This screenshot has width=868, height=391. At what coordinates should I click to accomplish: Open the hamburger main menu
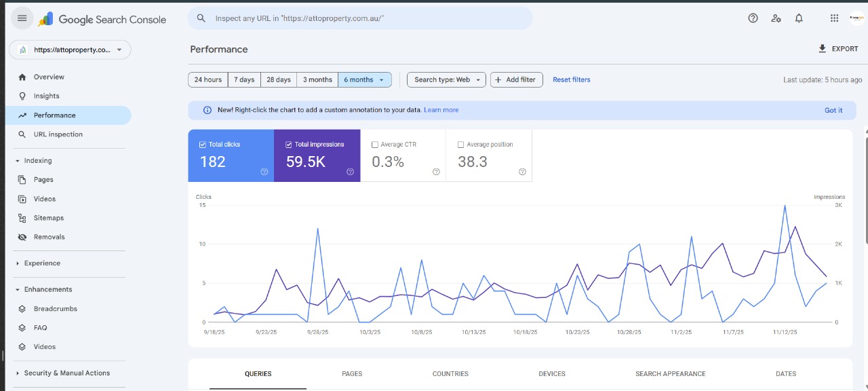pos(22,18)
